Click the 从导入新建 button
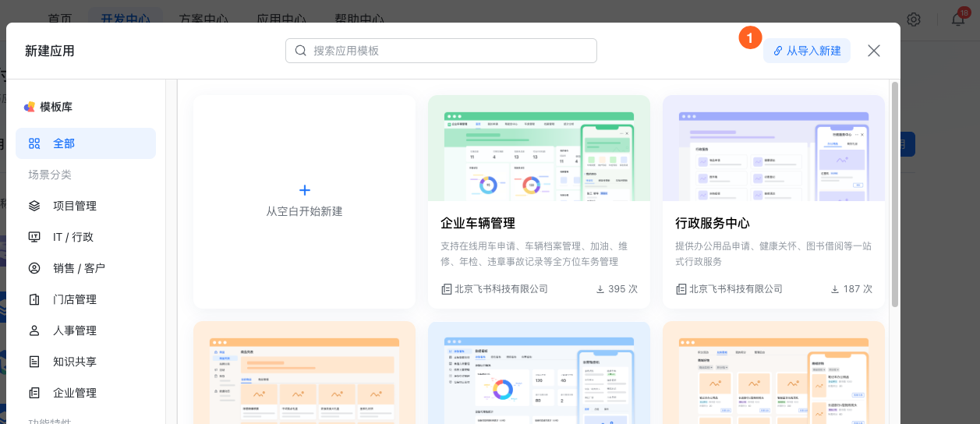The image size is (980, 424). (807, 51)
